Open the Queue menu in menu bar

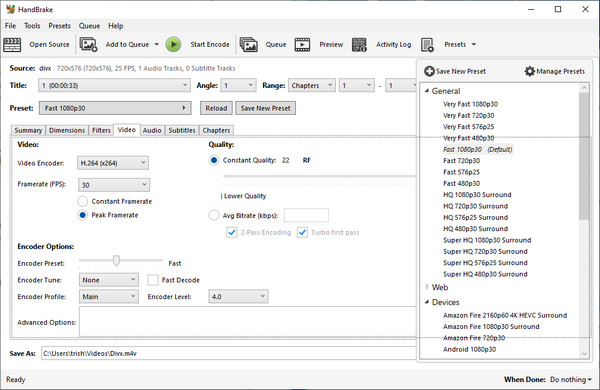pyautogui.click(x=90, y=26)
